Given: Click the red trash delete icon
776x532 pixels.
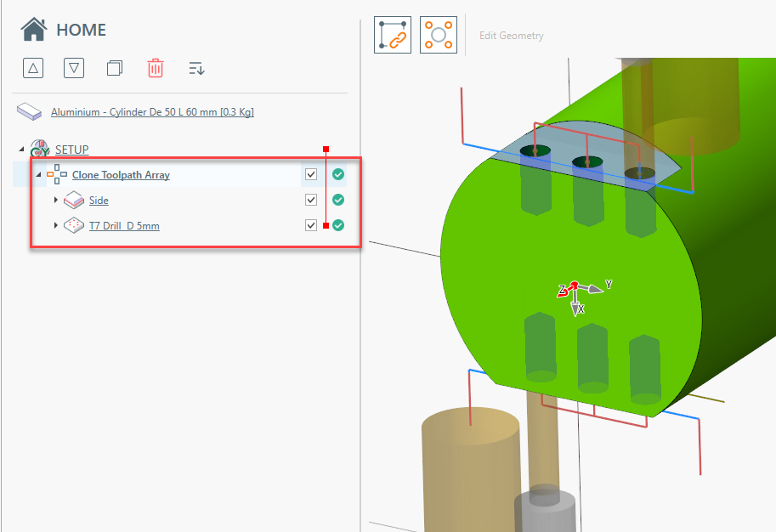Looking at the screenshot, I should click(x=156, y=68).
